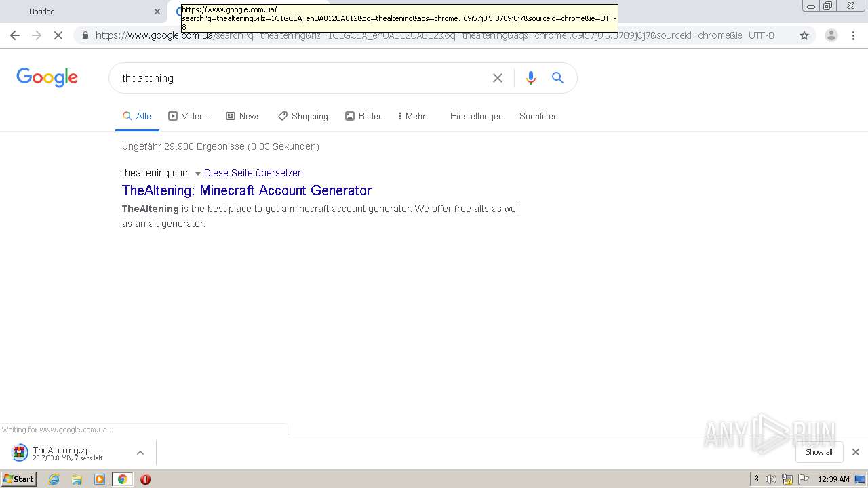Click Show all downloads button
This screenshot has height=488, width=868.
[819, 452]
